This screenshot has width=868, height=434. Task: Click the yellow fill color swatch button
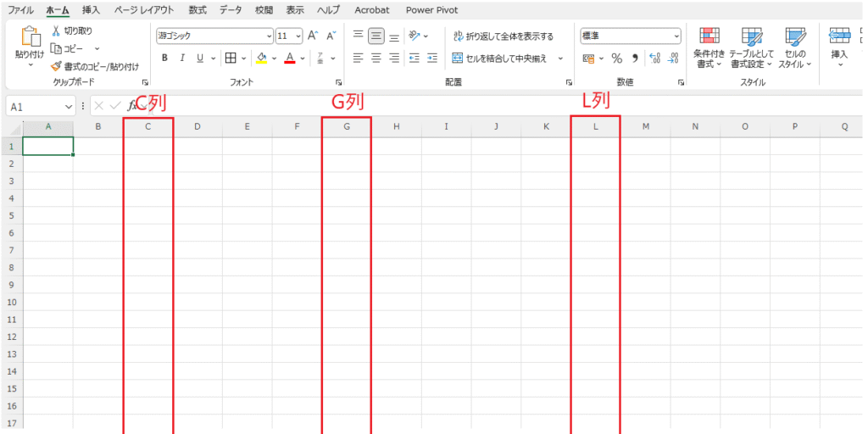pyautogui.click(x=261, y=58)
